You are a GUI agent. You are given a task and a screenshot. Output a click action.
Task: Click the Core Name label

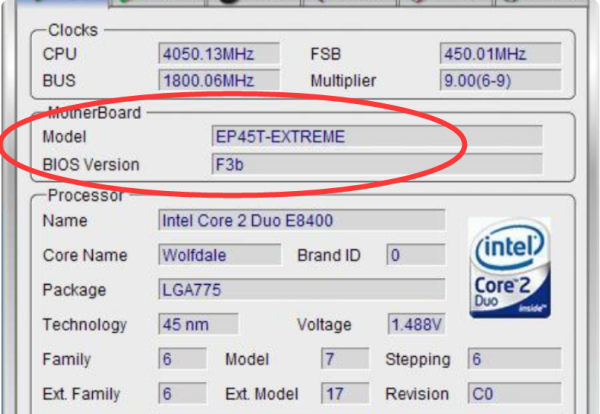pyautogui.click(x=85, y=255)
